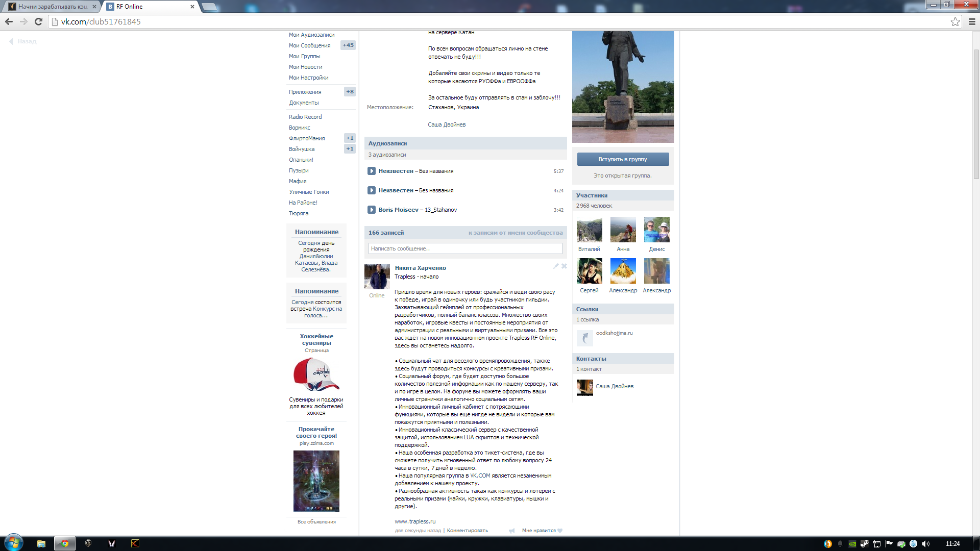Switch to 'Начни зарабатывать' tab

pyautogui.click(x=53, y=7)
